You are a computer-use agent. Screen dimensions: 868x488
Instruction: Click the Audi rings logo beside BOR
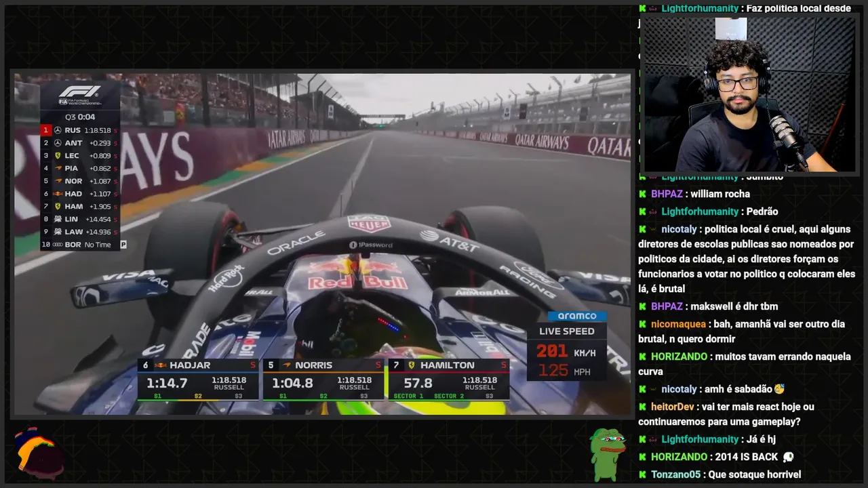58,245
